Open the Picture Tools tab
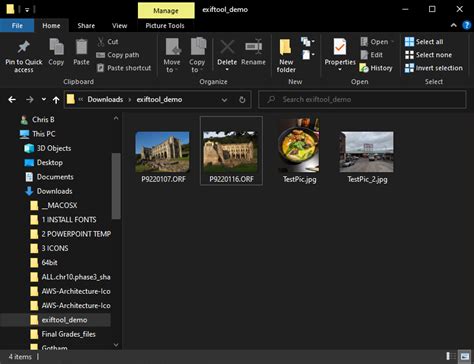 [x=165, y=26]
